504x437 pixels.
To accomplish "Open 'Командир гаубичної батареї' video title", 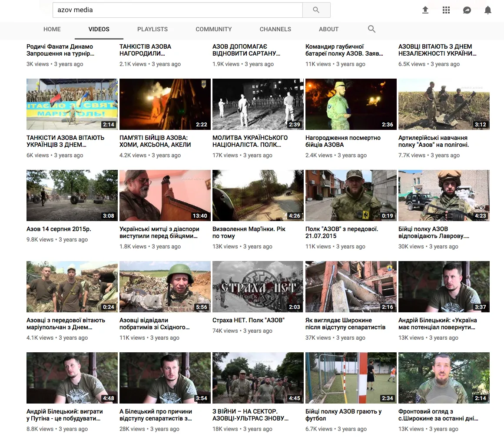I will (344, 50).
